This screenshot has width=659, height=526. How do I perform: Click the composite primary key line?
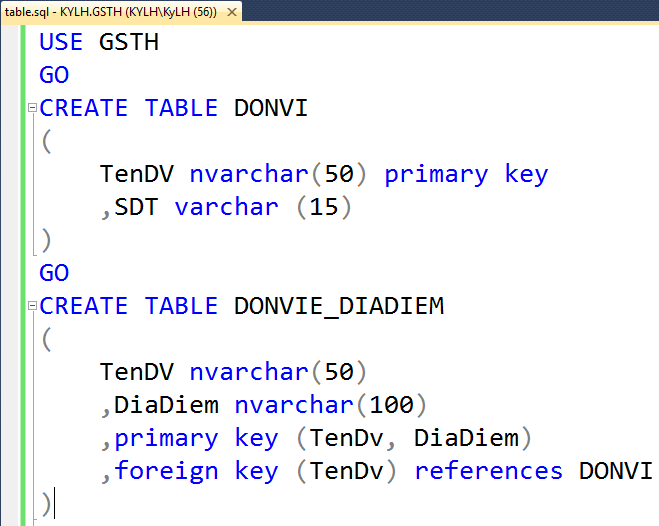[316, 438]
